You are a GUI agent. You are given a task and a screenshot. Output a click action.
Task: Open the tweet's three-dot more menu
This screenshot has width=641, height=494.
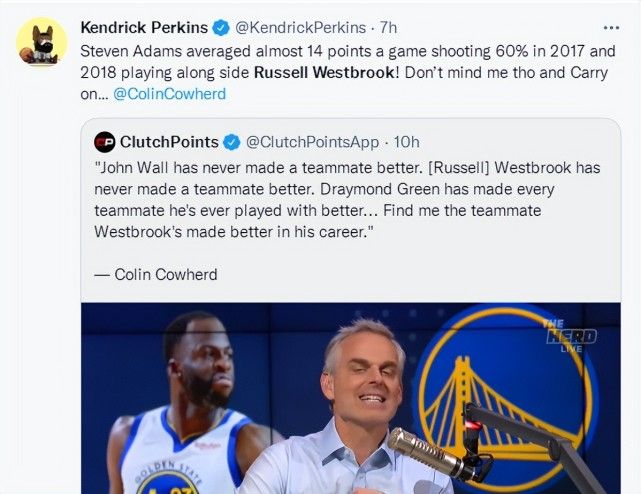click(611, 26)
